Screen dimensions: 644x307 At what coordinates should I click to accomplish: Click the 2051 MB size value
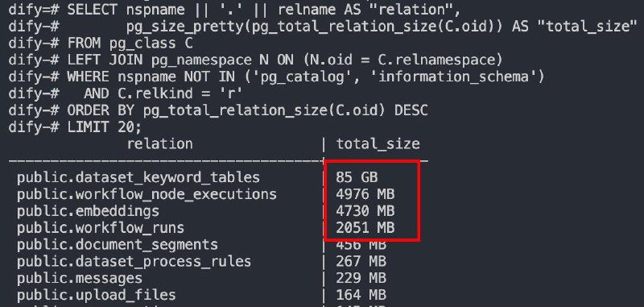tap(365, 228)
